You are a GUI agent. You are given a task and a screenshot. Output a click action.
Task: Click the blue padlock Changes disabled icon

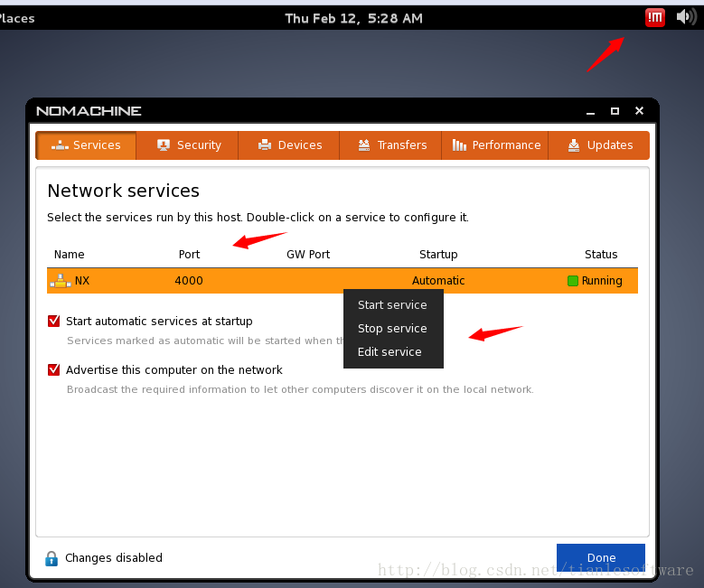[52, 558]
